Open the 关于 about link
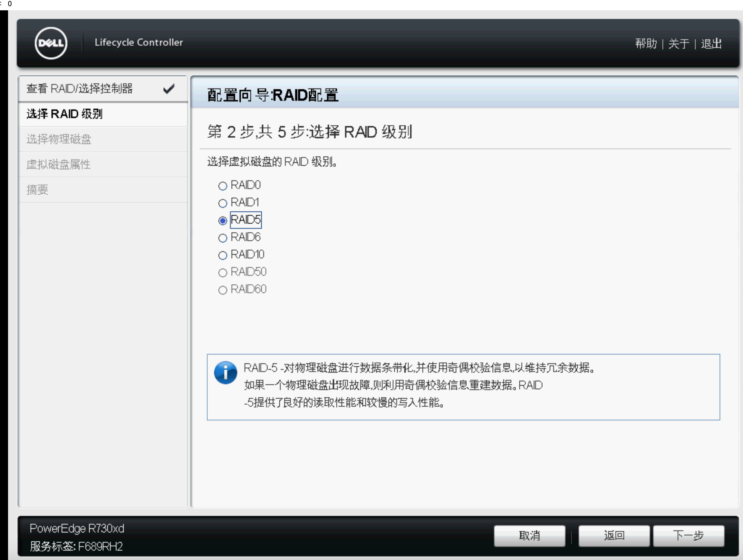Viewport: 743px width, 560px height. pyautogui.click(x=679, y=44)
